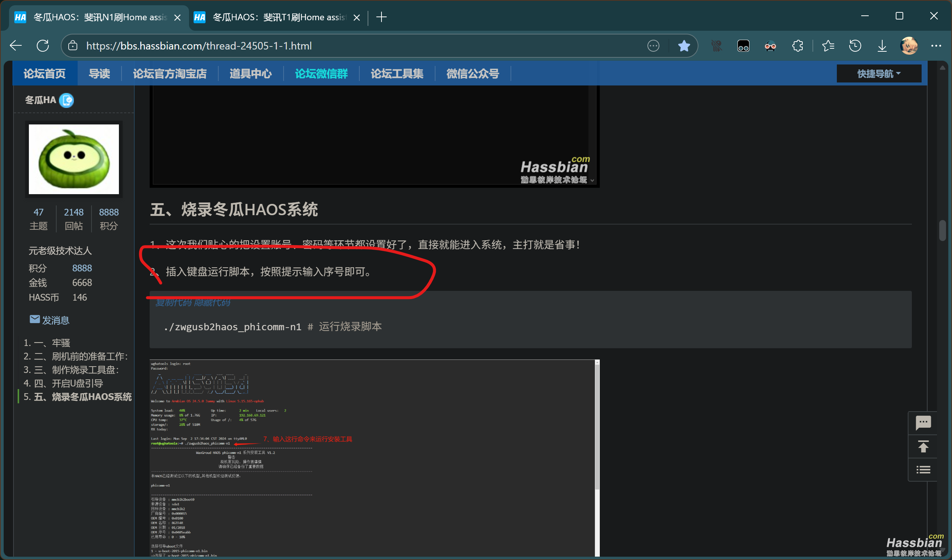Open the extensions puzzle icon

(797, 46)
